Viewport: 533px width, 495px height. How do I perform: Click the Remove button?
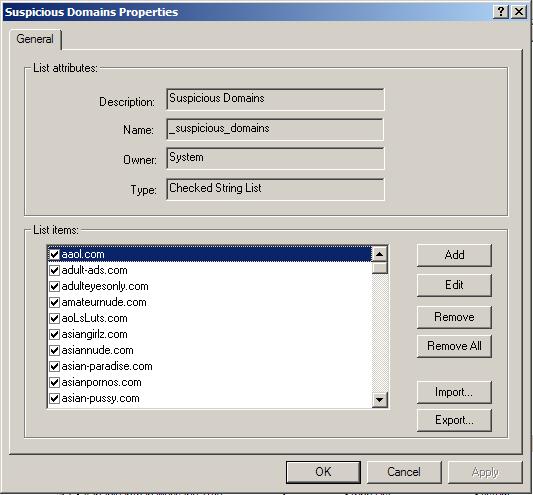coord(454,317)
